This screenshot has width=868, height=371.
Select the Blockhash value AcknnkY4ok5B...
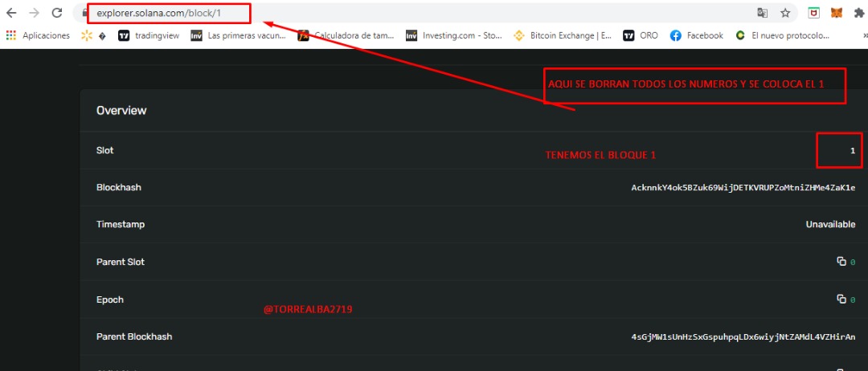[743, 187]
